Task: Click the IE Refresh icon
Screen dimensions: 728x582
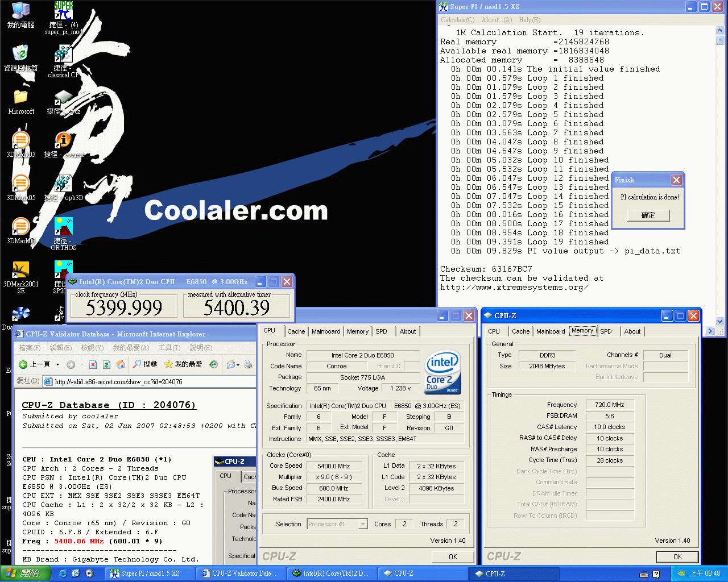Action: [x=106, y=364]
